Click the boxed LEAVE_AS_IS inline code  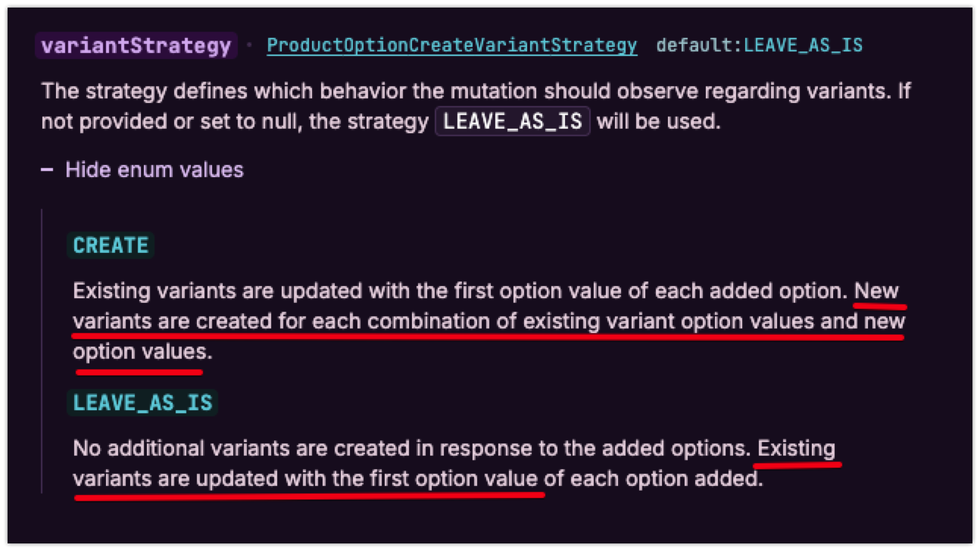click(512, 122)
